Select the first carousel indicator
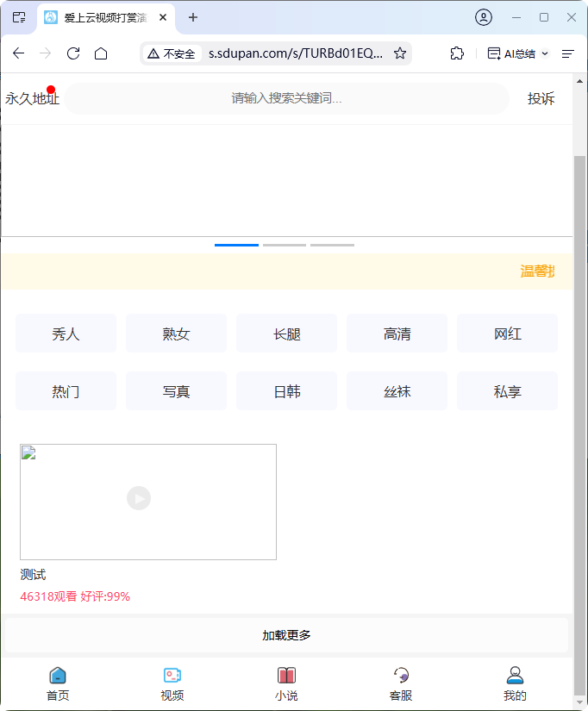588x711 pixels. pyautogui.click(x=236, y=245)
